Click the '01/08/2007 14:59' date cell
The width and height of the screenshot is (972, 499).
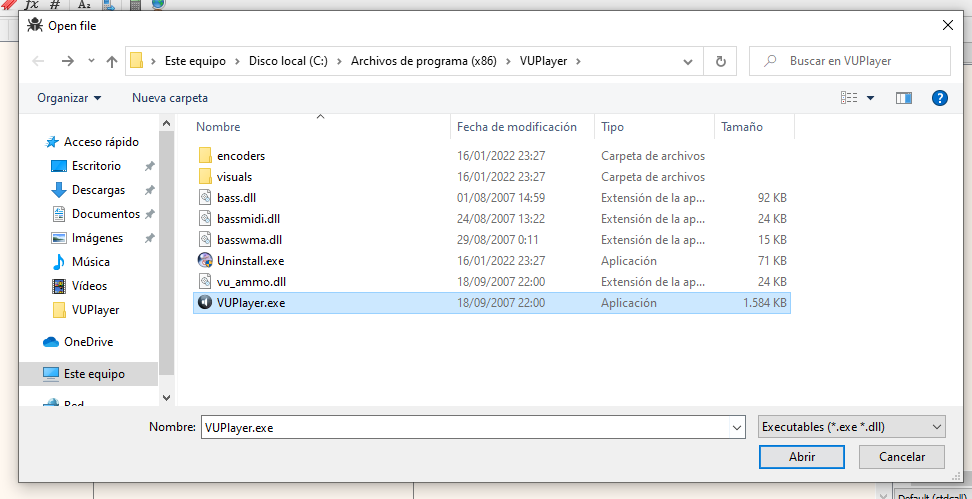pyautogui.click(x=501, y=198)
